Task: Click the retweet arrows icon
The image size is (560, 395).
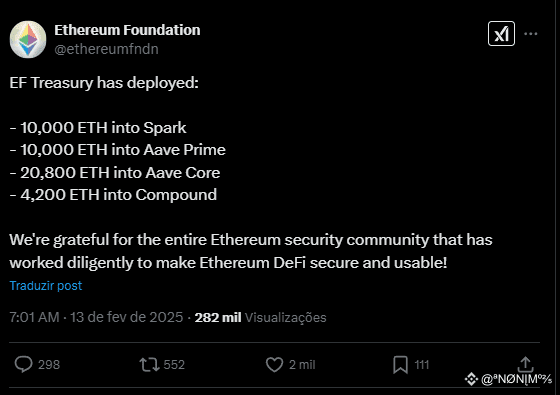Action: point(149,365)
